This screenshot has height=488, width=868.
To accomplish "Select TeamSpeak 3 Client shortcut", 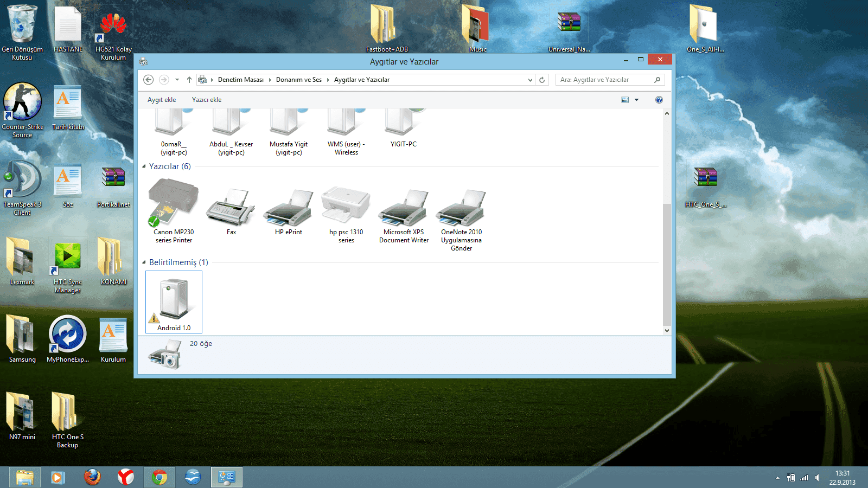I will tap(22, 188).
